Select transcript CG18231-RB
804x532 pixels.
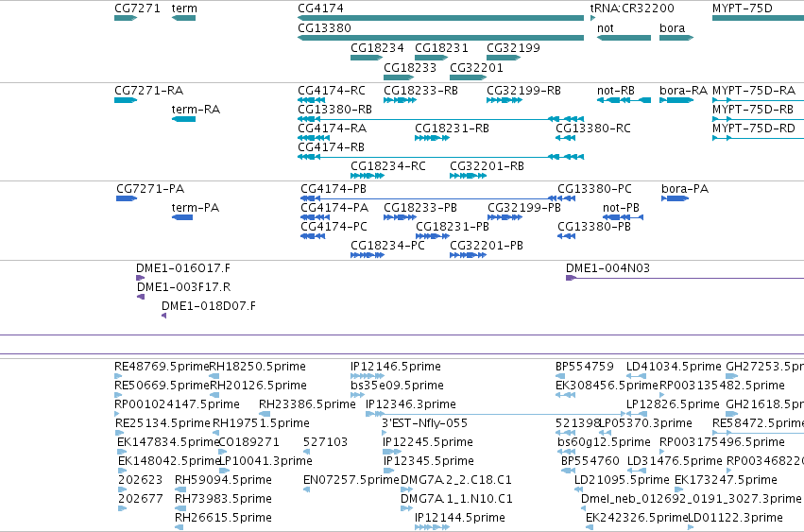click(433, 138)
